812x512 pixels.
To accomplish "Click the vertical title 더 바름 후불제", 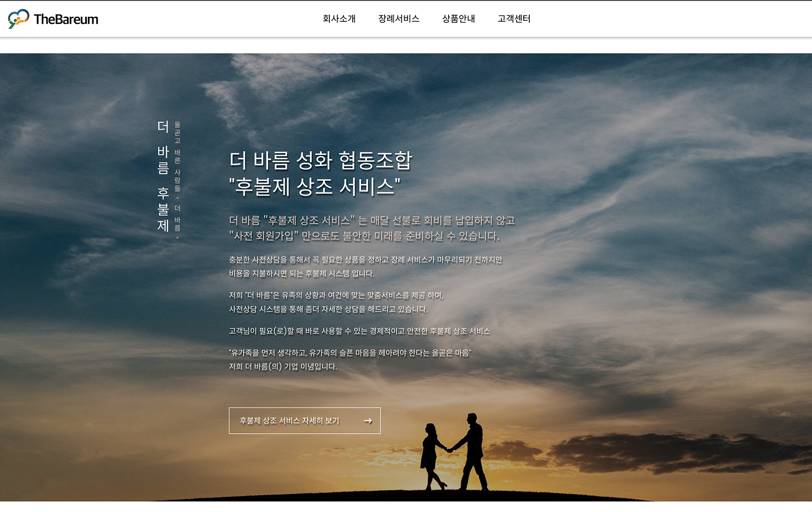I will pos(163,176).
